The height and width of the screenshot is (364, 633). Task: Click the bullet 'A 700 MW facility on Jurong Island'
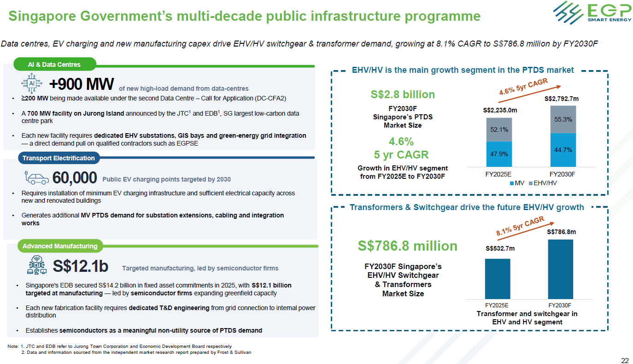[160, 117]
